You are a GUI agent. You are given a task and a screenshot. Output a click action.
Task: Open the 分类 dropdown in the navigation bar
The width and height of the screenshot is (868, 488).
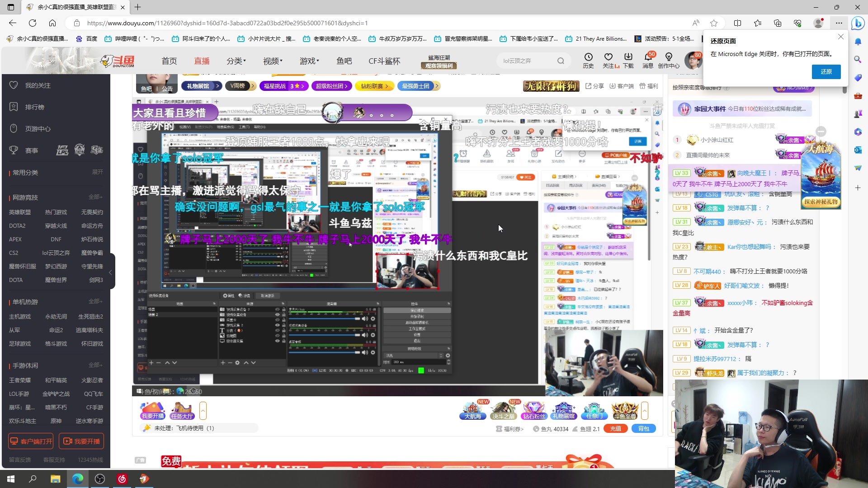click(x=236, y=61)
